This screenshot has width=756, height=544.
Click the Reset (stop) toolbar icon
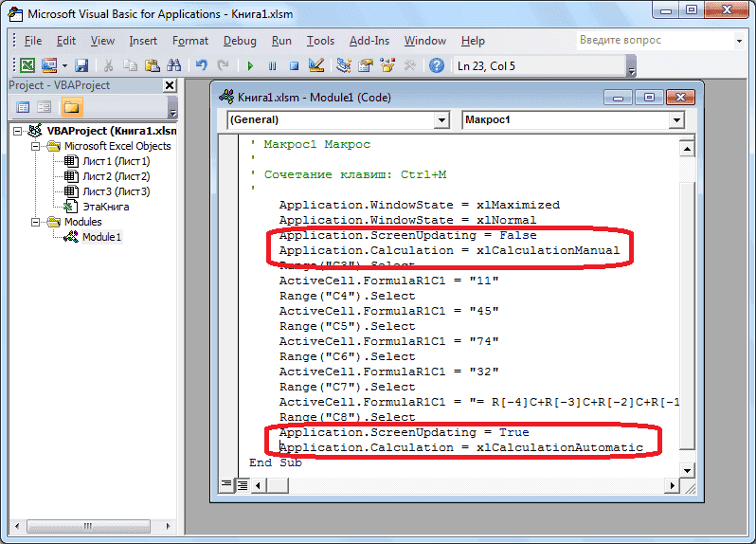click(x=294, y=65)
